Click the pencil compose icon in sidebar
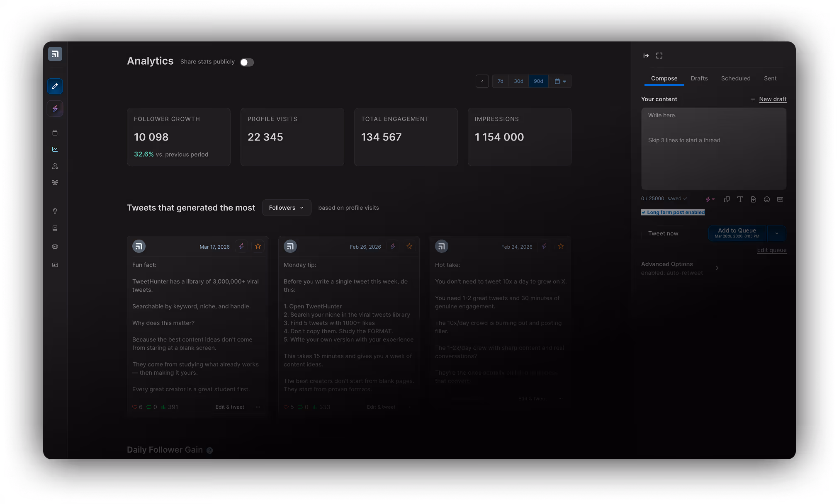 click(x=55, y=86)
